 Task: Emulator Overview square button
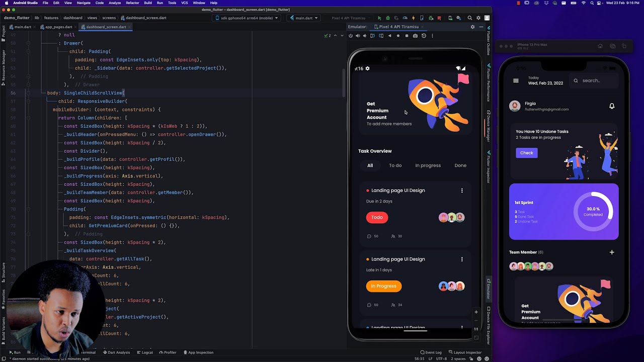click(x=407, y=36)
